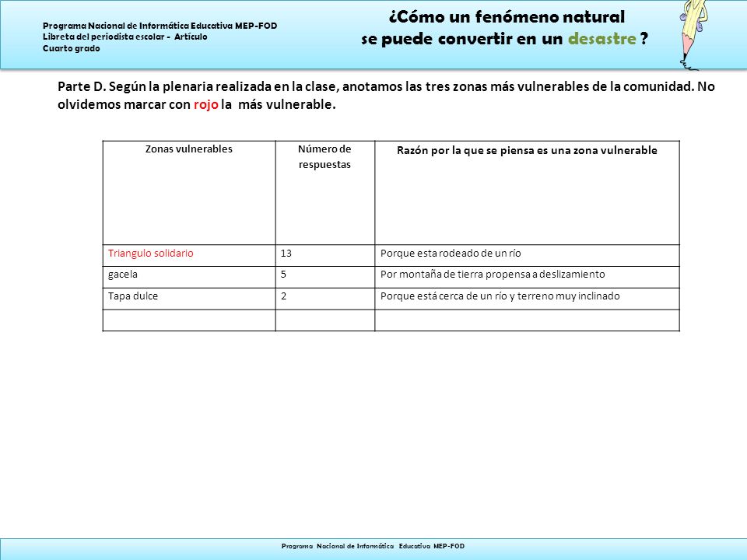Click the 'Razón por la que se piensa' header
This screenshot has width=747, height=560.
(x=527, y=193)
